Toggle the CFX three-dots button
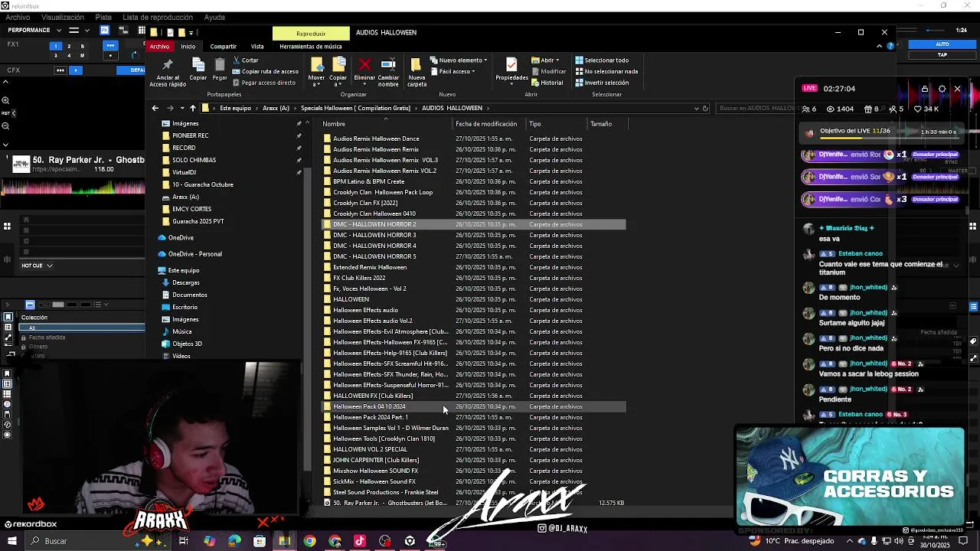 coord(60,70)
